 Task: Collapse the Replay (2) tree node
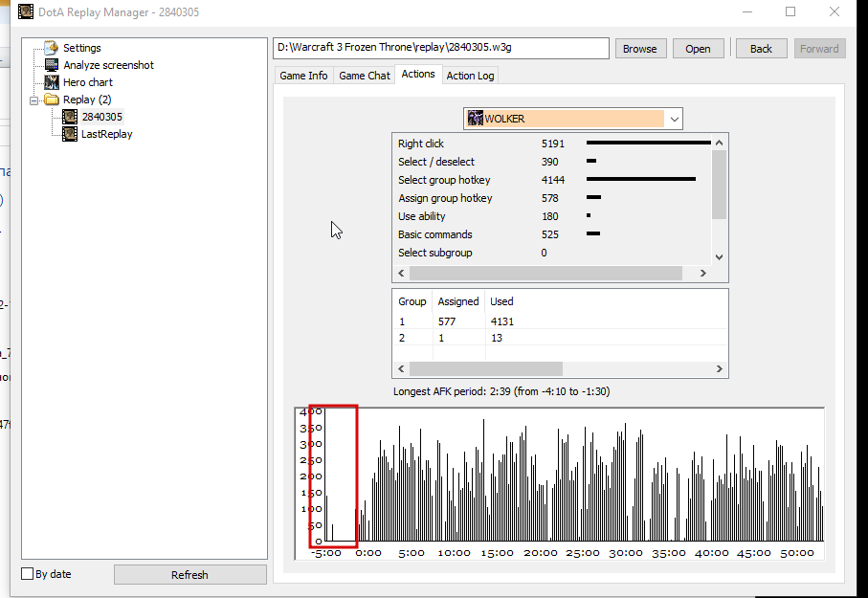34,100
